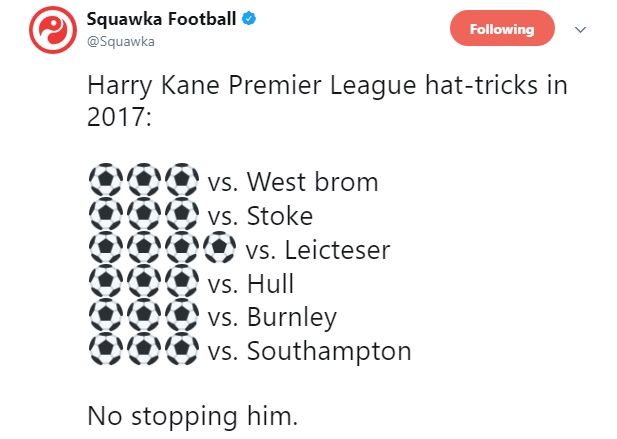Click the 'vs. West brom' text
This screenshot has height=439, width=617.
click(293, 183)
